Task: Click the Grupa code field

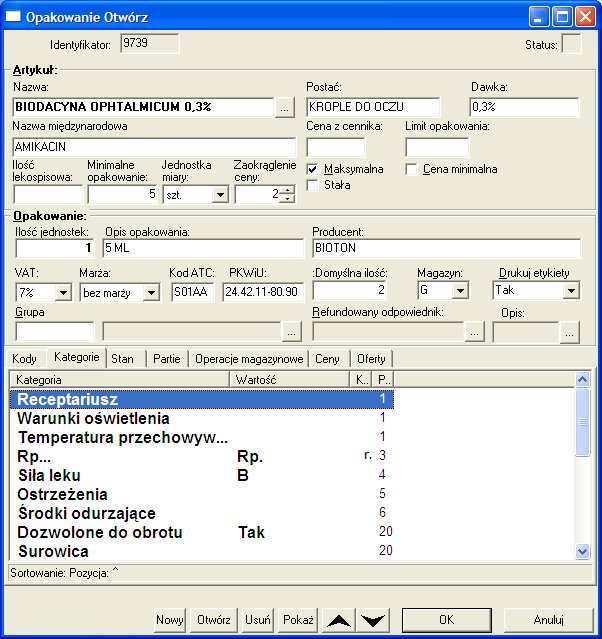Action: [55, 331]
